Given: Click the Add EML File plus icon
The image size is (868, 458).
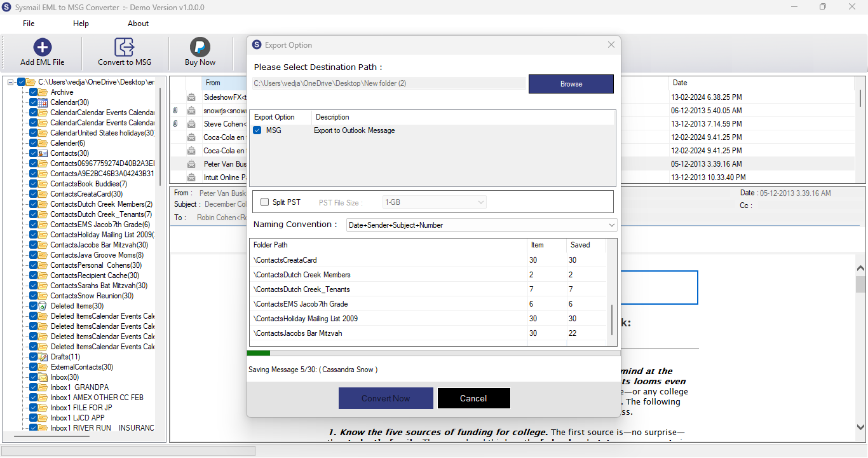Looking at the screenshot, I should tap(43, 47).
